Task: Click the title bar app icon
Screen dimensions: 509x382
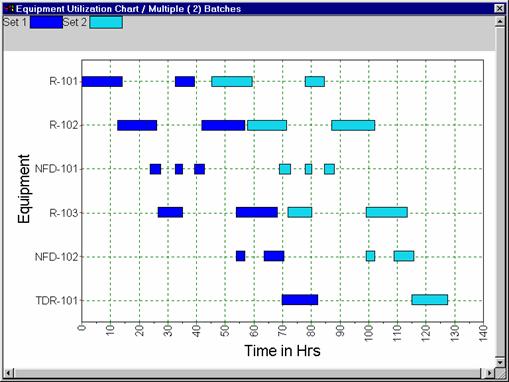Action: [x=10, y=8]
